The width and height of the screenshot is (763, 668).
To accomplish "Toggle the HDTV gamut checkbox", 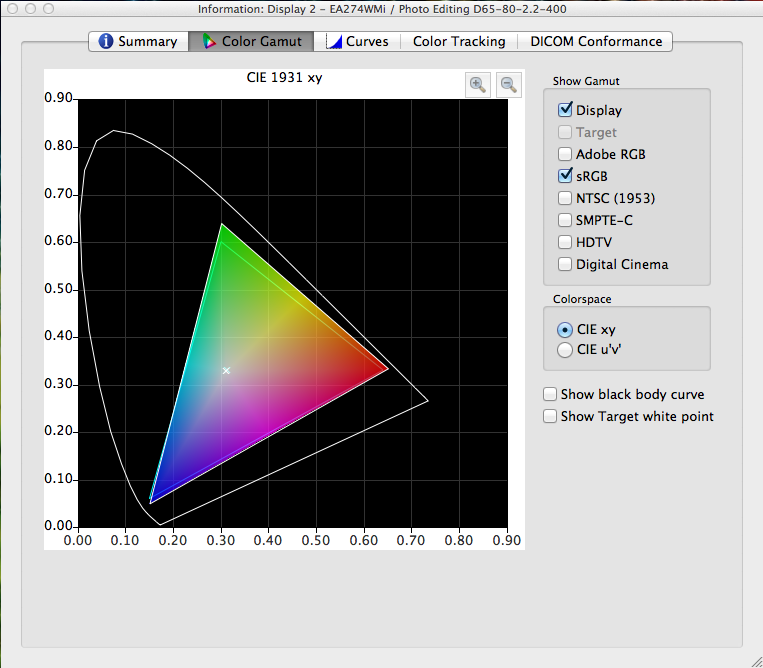I will click(x=565, y=242).
